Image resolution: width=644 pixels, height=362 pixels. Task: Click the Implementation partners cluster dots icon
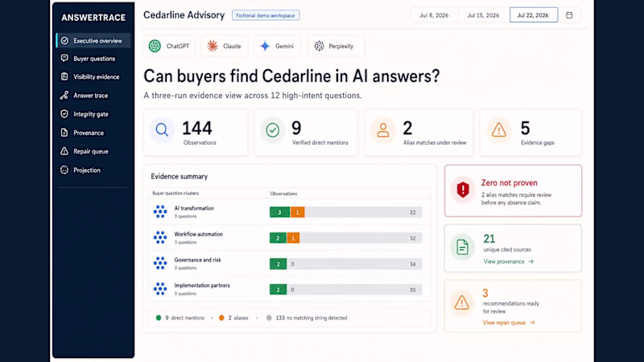coord(160,289)
